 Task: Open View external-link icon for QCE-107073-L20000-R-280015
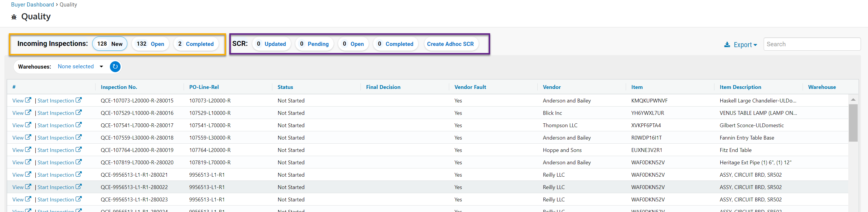[x=28, y=100]
